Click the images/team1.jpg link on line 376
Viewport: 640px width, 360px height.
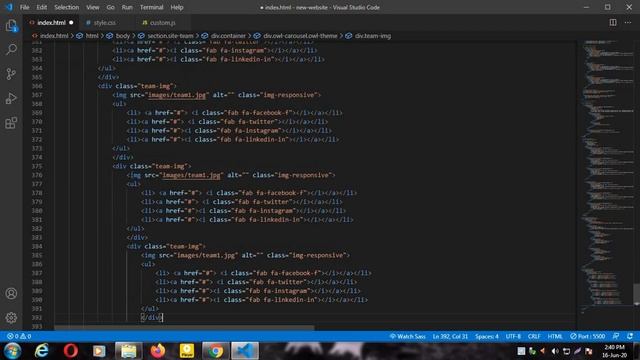(191, 175)
